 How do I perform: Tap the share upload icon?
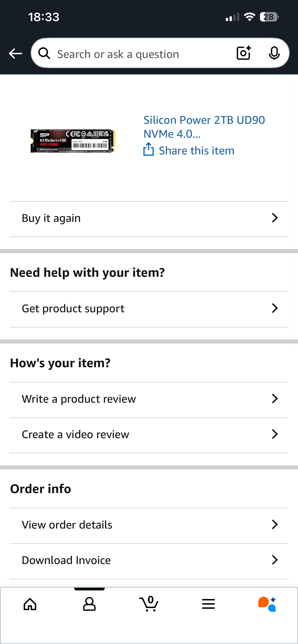pos(148,149)
